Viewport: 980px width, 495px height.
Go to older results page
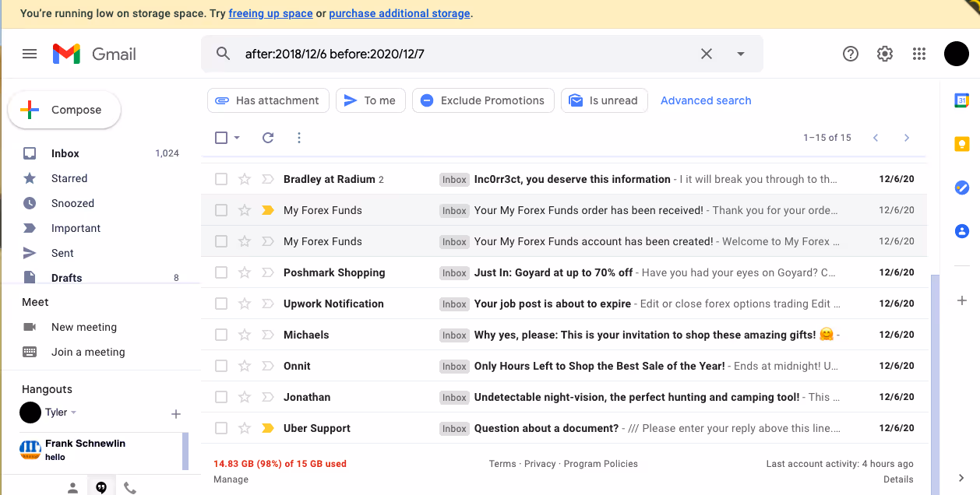[x=907, y=138]
